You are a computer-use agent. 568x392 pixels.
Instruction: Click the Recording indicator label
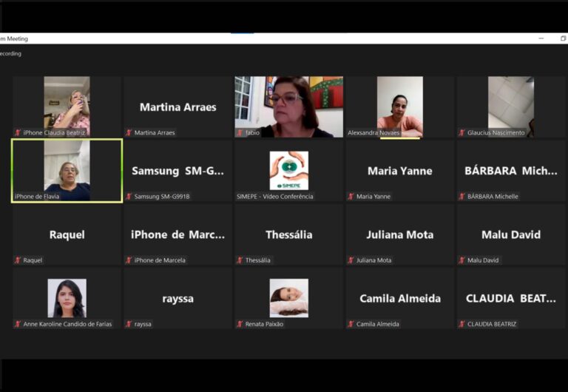click(x=10, y=53)
